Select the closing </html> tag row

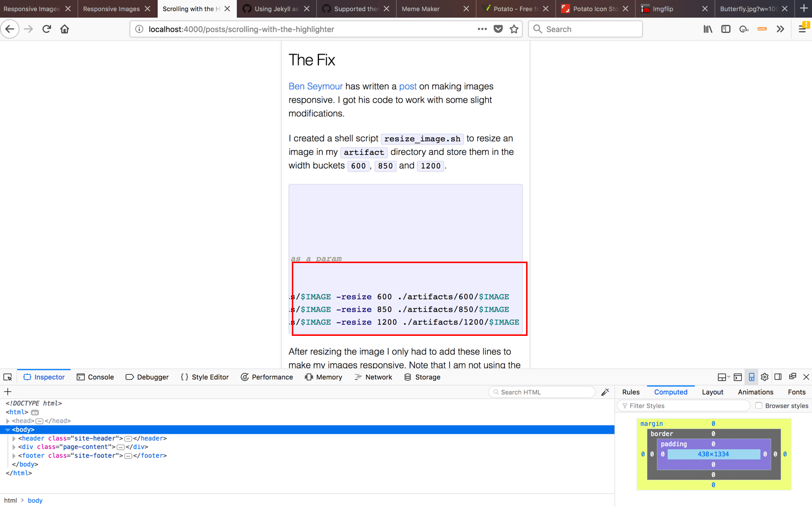tap(19, 473)
